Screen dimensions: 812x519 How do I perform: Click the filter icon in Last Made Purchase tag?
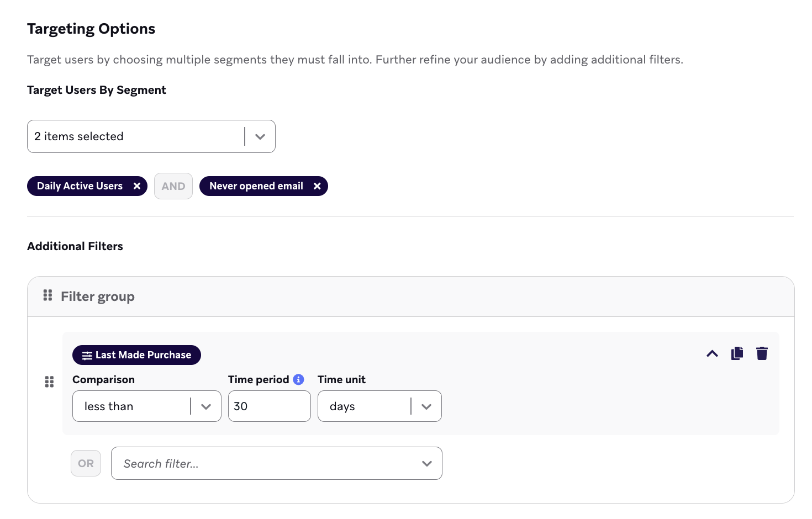(x=87, y=356)
